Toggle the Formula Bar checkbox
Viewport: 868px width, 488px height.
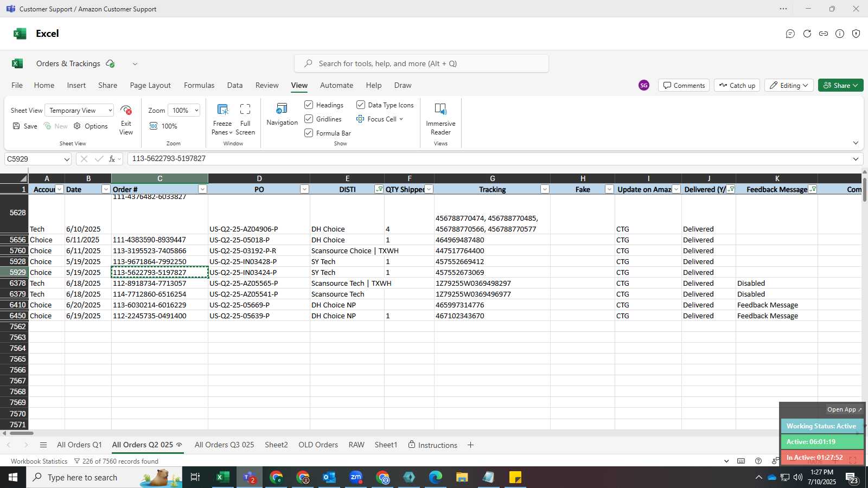[309, 133]
